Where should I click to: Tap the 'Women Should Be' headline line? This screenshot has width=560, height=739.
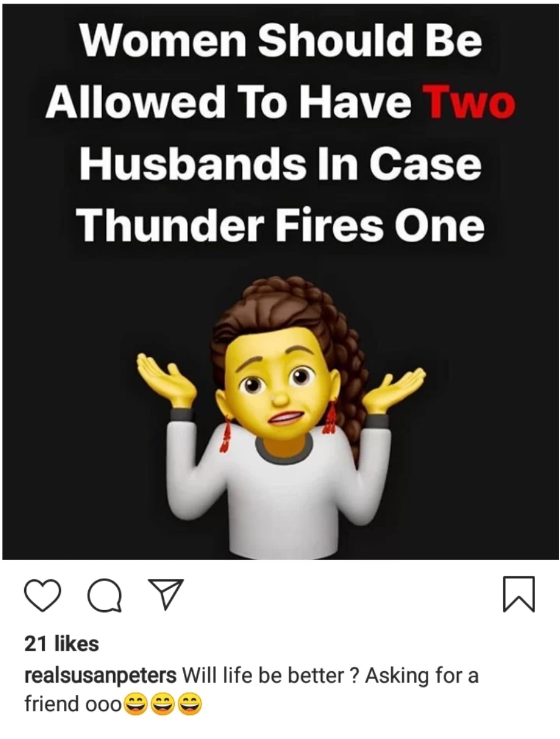click(281, 41)
